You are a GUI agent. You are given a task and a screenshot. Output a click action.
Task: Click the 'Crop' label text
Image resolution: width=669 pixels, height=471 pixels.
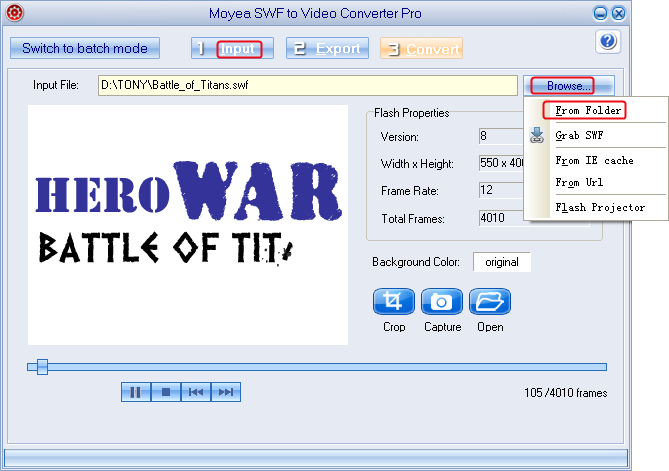click(394, 327)
